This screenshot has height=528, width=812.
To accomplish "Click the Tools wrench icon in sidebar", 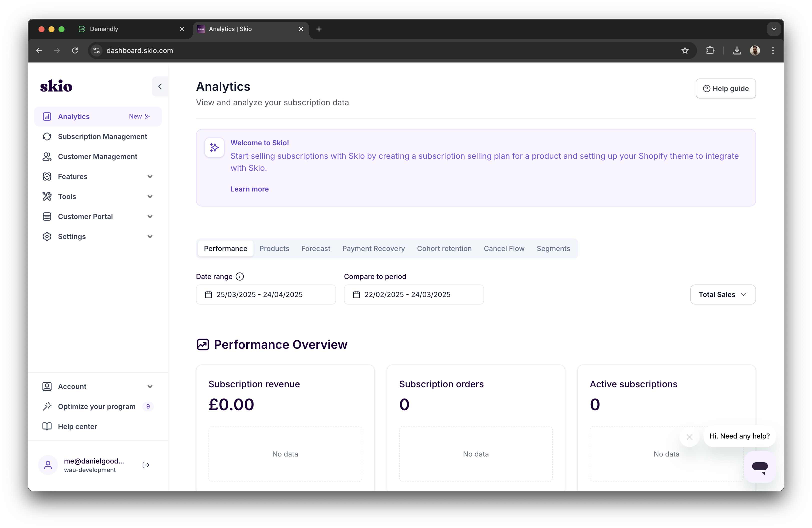I will pos(47,196).
